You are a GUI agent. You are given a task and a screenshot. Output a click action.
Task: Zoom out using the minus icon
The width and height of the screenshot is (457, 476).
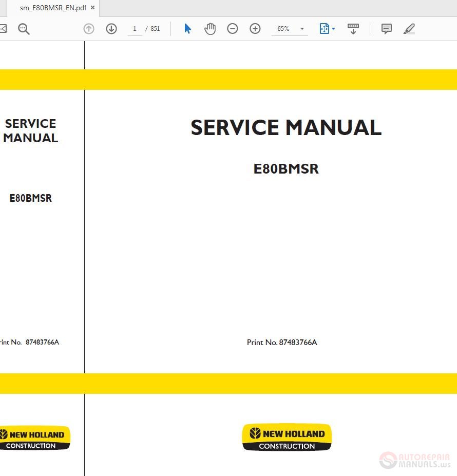pyautogui.click(x=232, y=28)
